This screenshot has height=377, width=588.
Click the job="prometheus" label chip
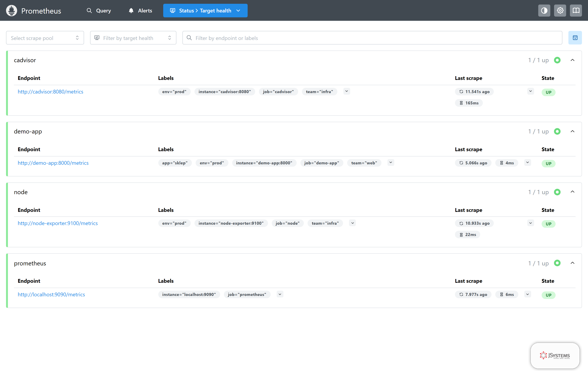pos(247,294)
